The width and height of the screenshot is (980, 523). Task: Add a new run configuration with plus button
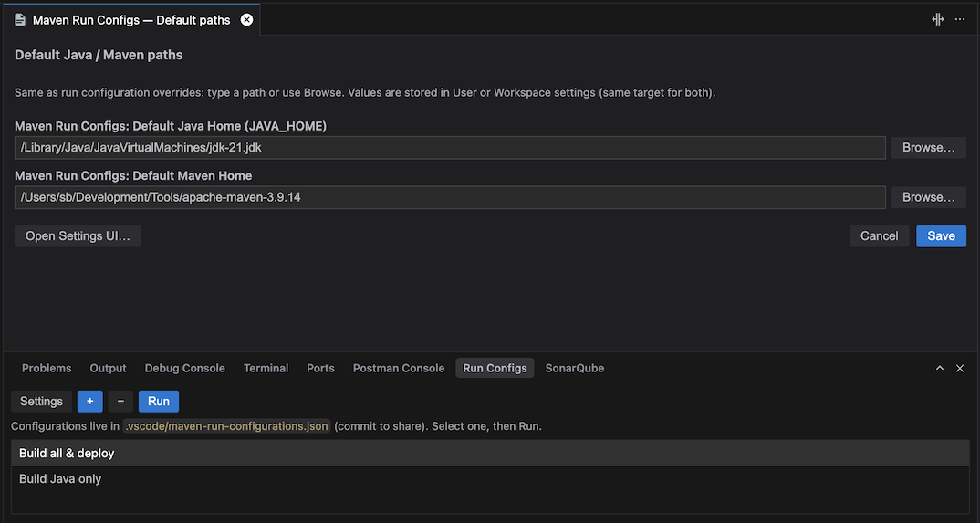click(90, 402)
